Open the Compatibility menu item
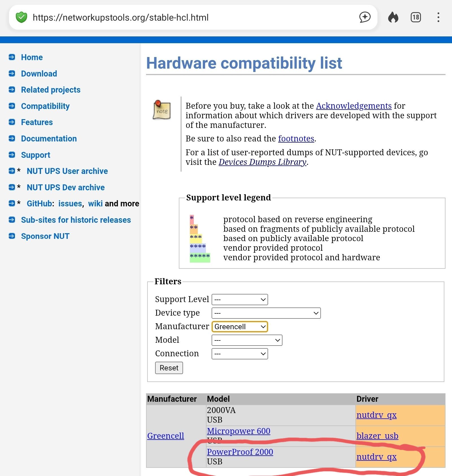 pos(45,106)
